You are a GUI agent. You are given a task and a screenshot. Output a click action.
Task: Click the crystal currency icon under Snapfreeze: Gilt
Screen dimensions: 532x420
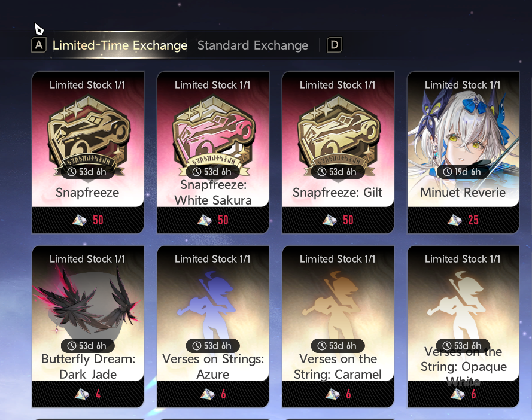pos(330,220)
